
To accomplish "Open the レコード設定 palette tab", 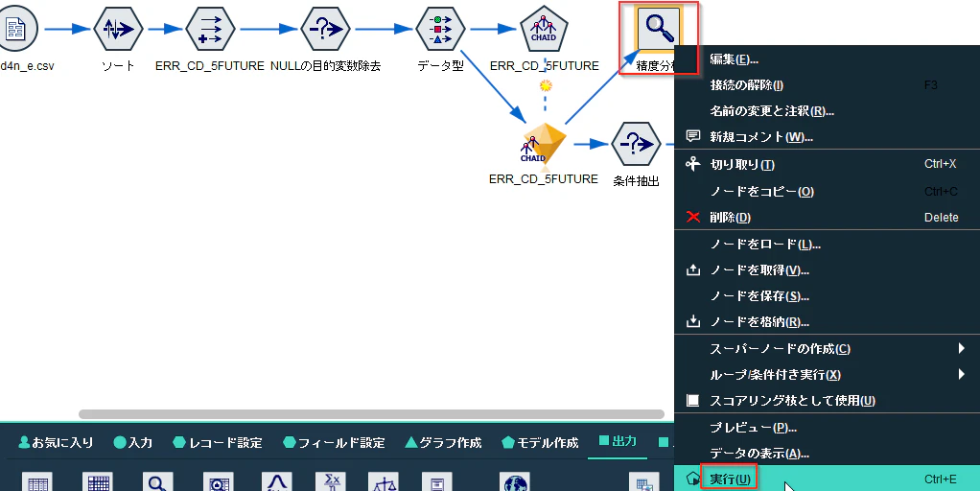I will tap(218, 442).
